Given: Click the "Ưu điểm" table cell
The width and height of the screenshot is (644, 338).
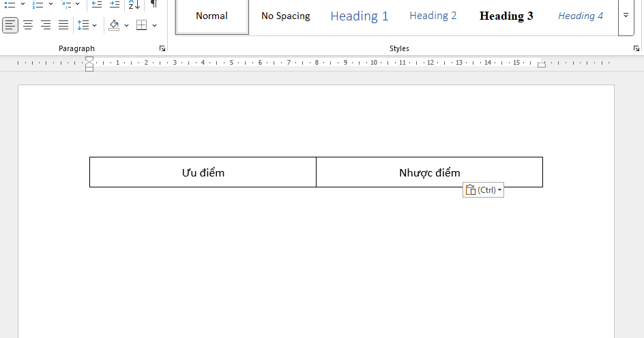Looking at the screenshot, I should (203, 172).
